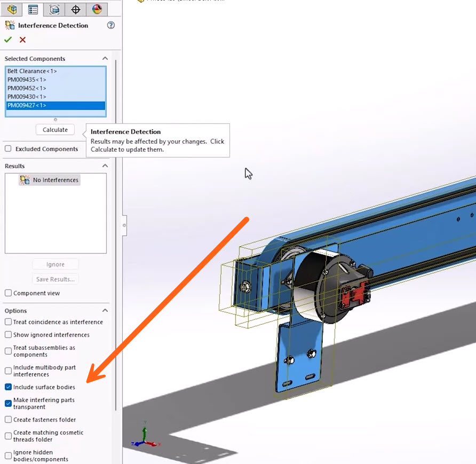The width and height of the screenshot is (476, 464).
Task: Select Belt Clearance<1> in the component list
Action: point(32,71)
